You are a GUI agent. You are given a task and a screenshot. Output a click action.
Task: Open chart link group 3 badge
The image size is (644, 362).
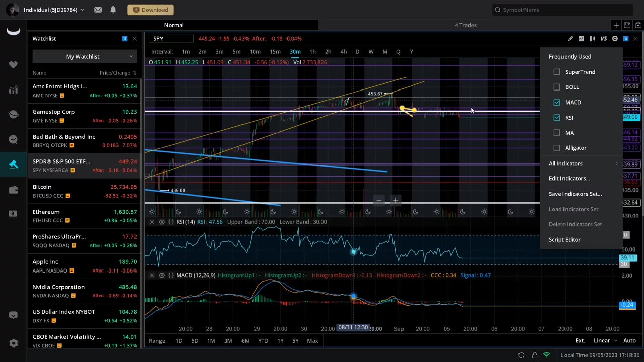[x=626, y=39]
